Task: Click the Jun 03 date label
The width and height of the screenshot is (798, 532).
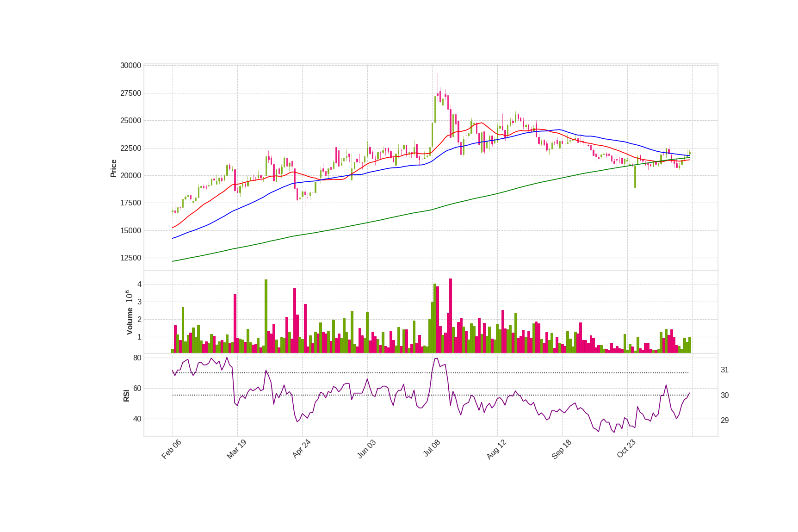Action: pos(366,449)
